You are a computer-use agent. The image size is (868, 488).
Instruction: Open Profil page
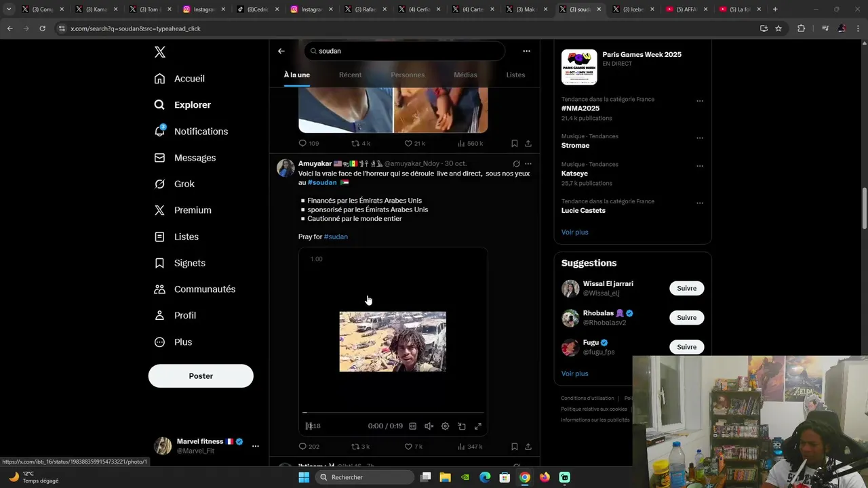pyautogui.click(x=175, y=316)
